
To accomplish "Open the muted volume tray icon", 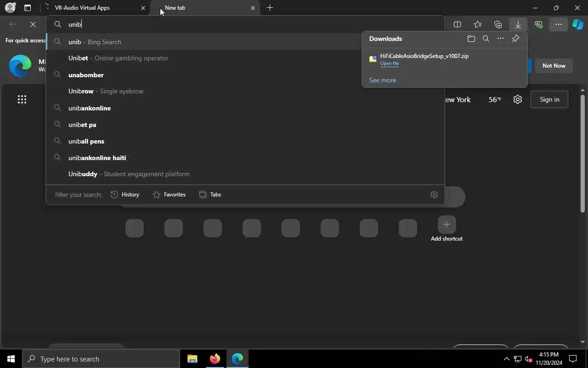I will (x=529, y=359).
